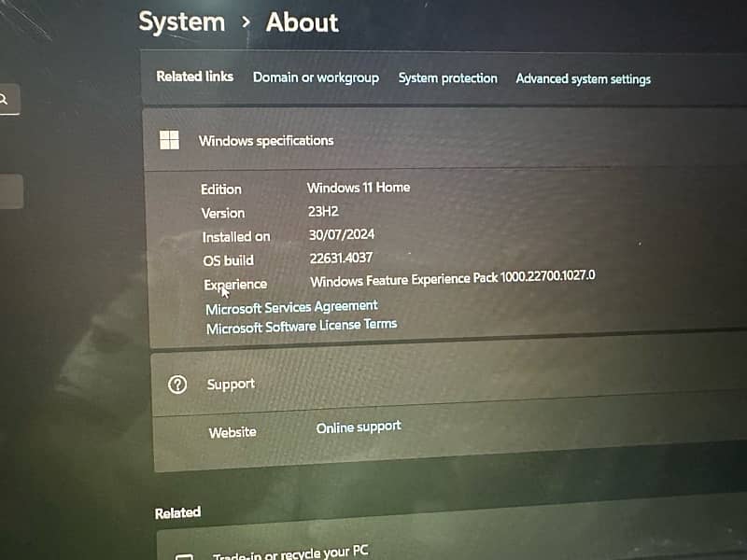747x560 pixels.
Task: Open Domain or workgroup settings
Action: [316, 77]
